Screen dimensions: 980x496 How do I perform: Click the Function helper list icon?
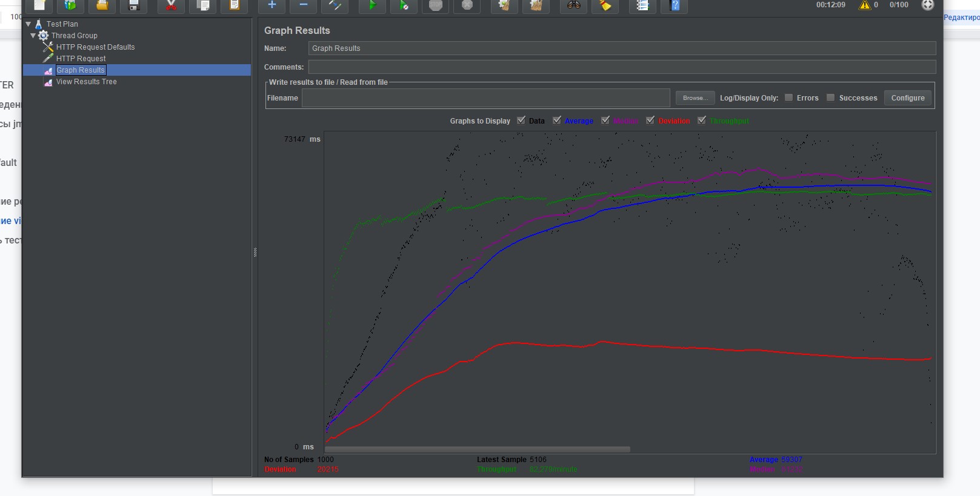click(642, 5)
